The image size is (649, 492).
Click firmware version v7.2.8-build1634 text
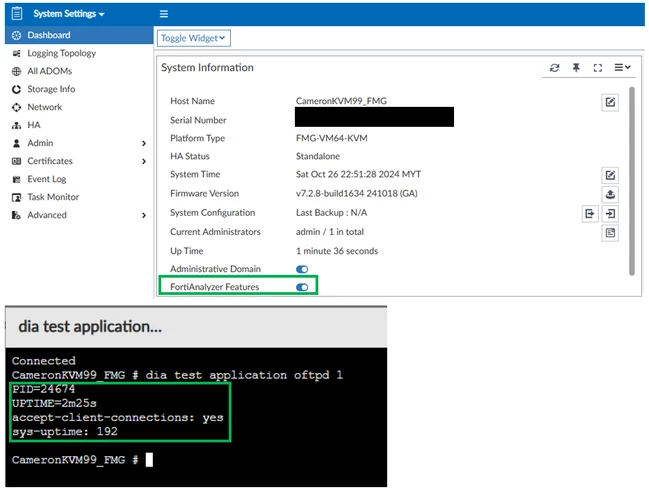click(x=357, y=193)
